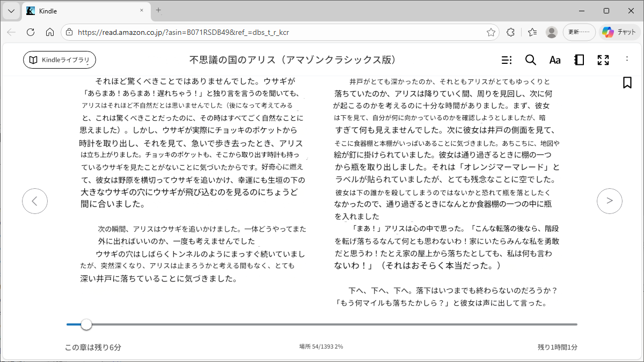The height and width of the screenshot is (362, 644).
Task: Open the Aa font settings
Action: click(x=554, y=60)
